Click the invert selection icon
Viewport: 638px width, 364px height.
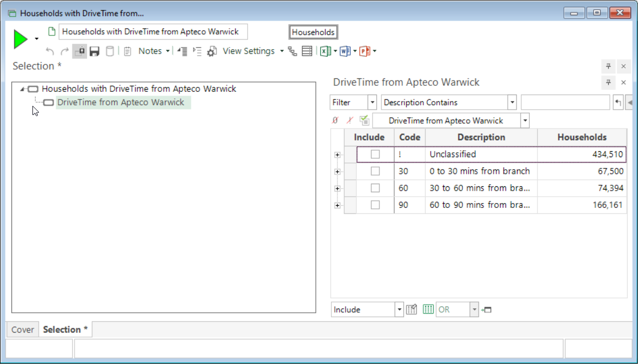coord(349,120)
